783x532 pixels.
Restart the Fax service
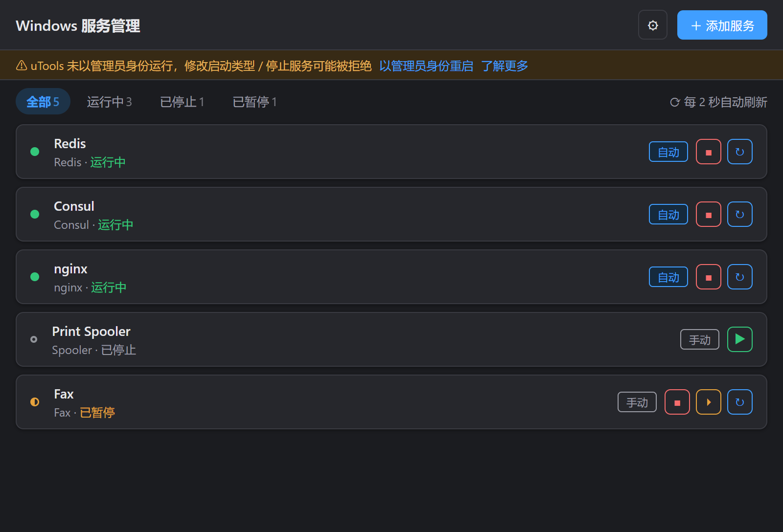pyautogui.click(x=740, y=402)
